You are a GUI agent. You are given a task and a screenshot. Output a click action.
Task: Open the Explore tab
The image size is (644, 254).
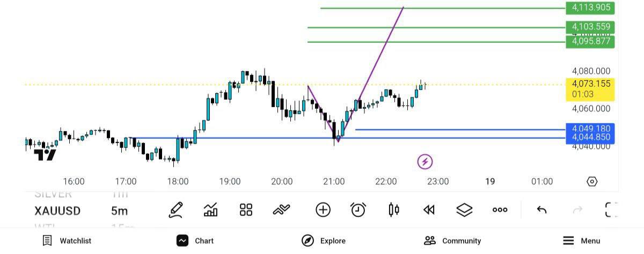coord(323,241)
